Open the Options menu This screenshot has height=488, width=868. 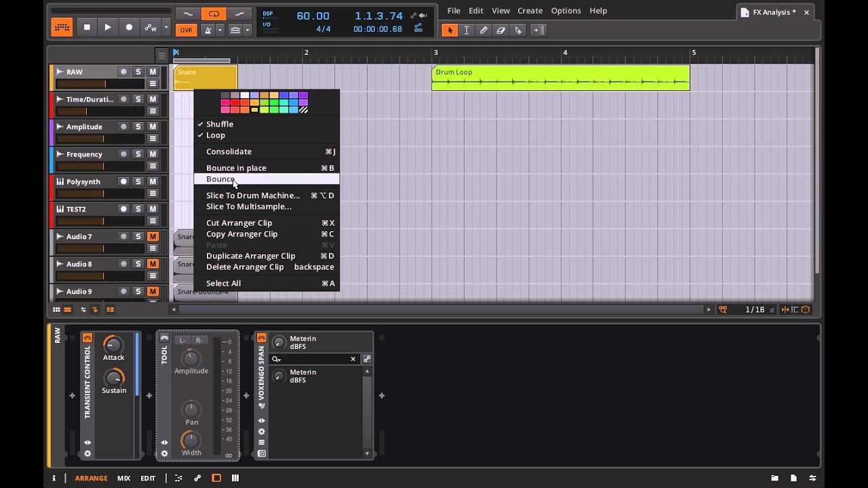pos(566,11)
